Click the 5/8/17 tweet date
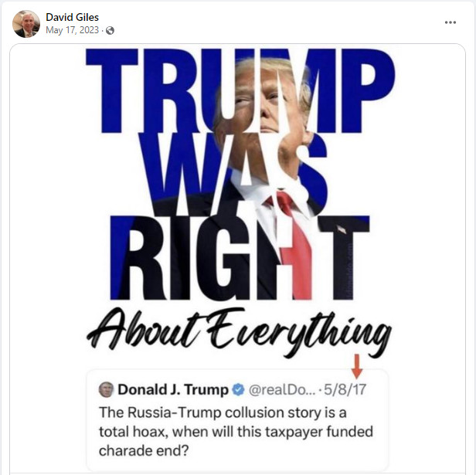The height and width of the screenshot is (475, 476). (x=345, y=390)
